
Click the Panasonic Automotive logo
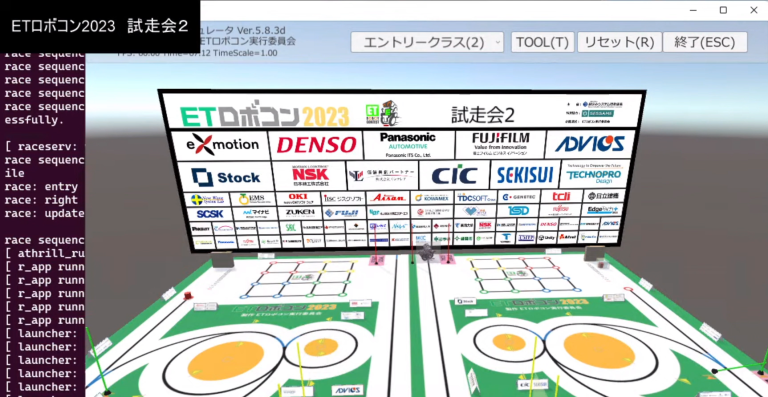408,144
